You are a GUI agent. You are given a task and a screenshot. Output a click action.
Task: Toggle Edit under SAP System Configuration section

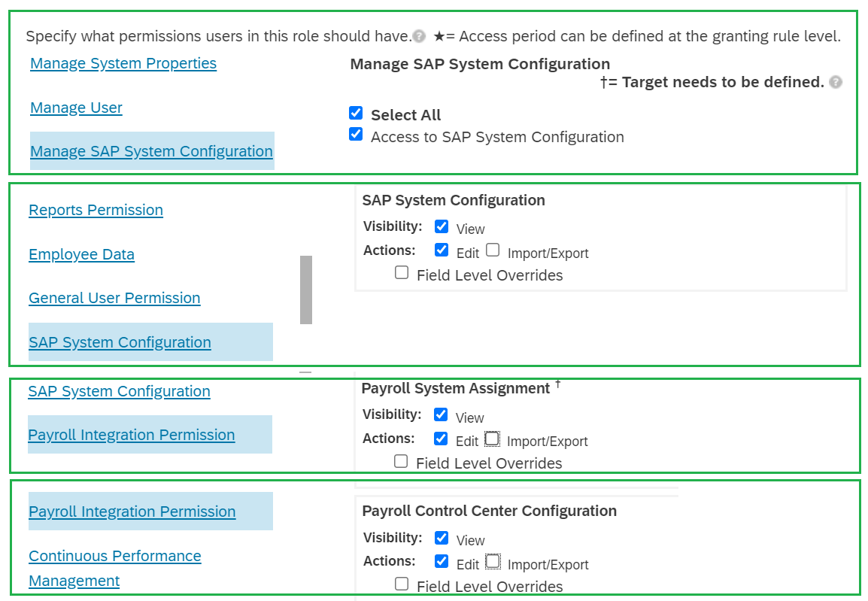442,250
